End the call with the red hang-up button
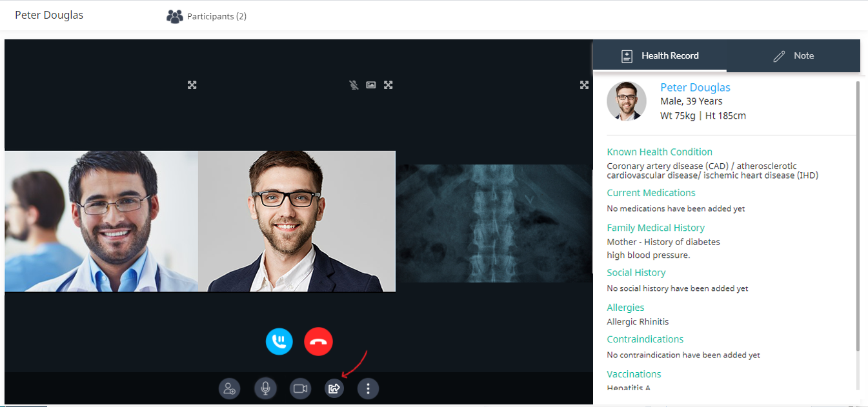Image resolution: width=868 pixels, height=407 pixels. click(x=319, y=342)
